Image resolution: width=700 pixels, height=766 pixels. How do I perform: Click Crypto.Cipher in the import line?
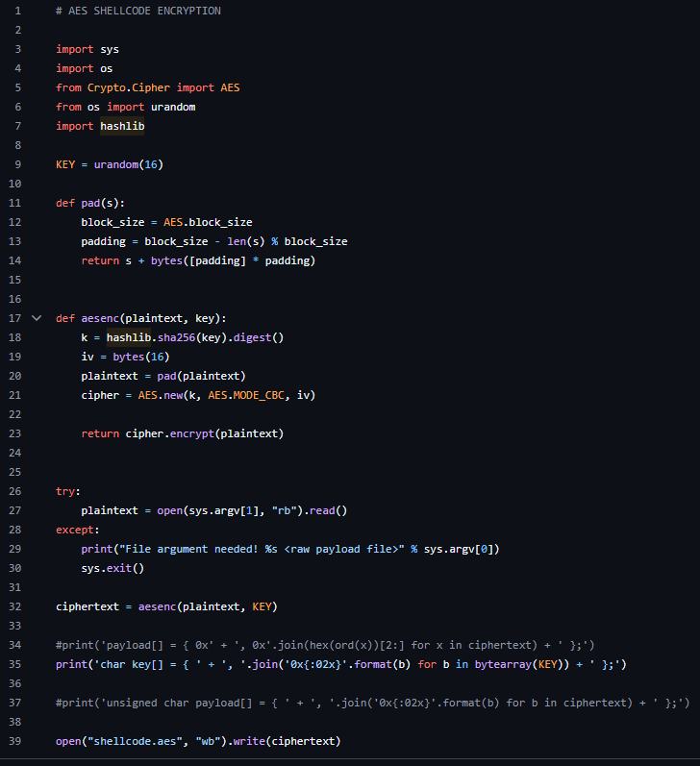pos(129,87)
